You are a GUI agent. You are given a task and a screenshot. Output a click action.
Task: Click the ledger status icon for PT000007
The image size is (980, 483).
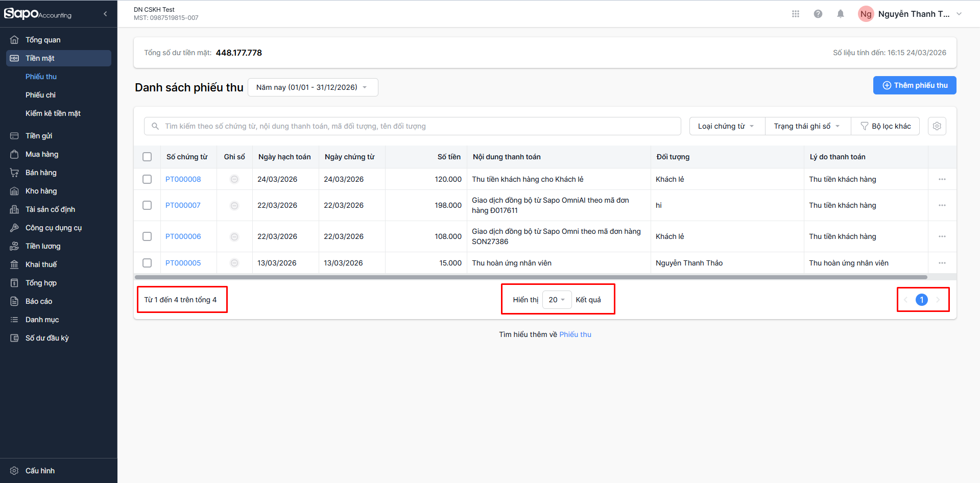coord(234,205)
